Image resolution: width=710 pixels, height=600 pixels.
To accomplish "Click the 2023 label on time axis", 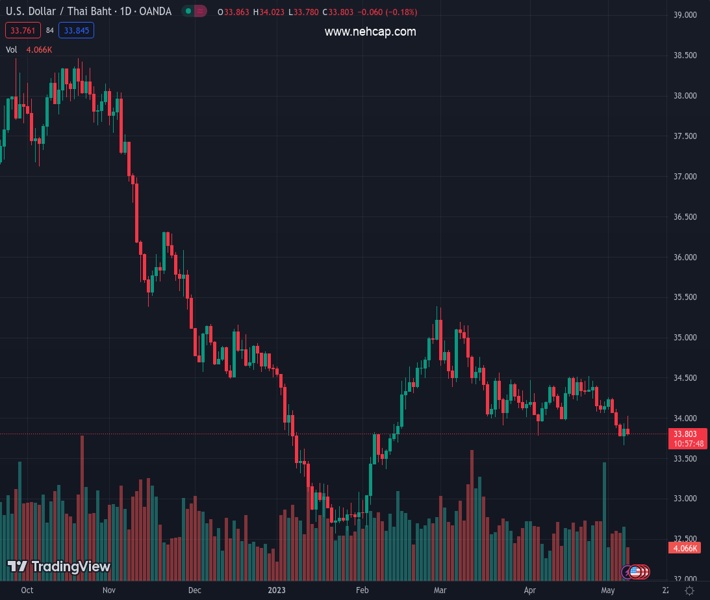I will 277,591.
